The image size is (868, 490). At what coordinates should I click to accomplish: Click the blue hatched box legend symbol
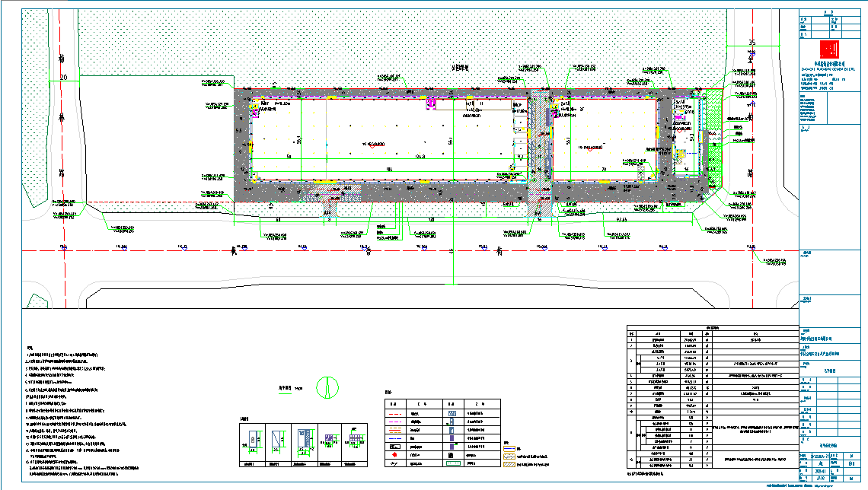click(x=452, y=413)
